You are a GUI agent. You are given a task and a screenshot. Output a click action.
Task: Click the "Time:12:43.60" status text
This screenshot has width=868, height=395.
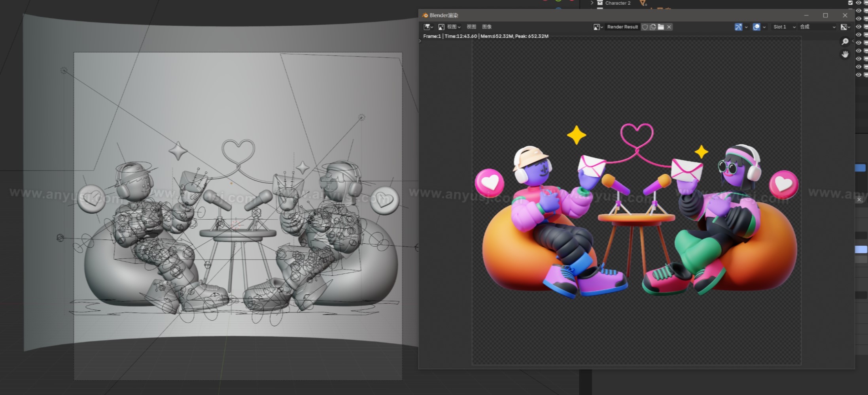461,36
